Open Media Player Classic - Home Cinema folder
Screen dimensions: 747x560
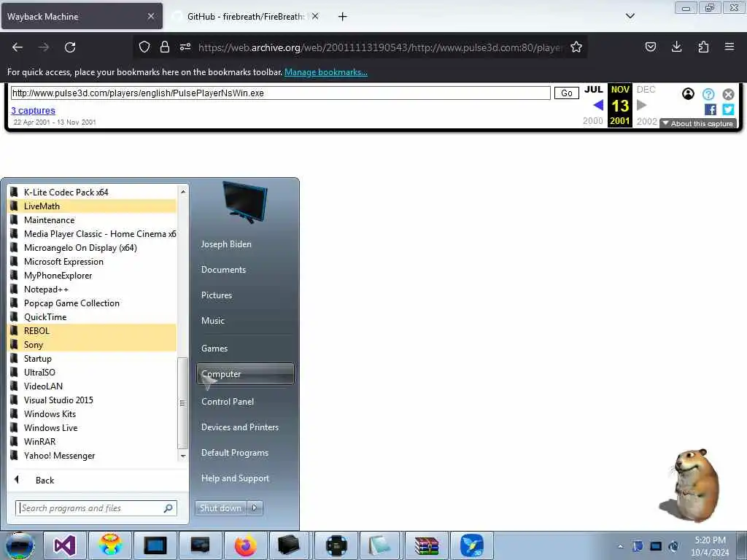pos(93,234)
